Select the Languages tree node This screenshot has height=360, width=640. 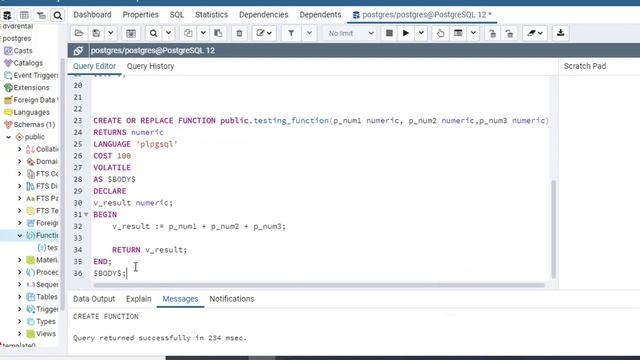pyautogui.click(x=31, y=112)
